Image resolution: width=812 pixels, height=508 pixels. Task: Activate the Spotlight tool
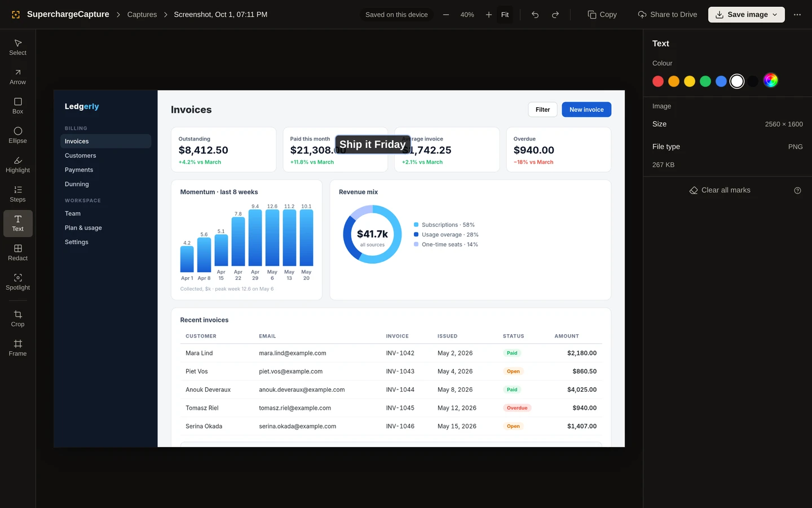tap(17, 282)
